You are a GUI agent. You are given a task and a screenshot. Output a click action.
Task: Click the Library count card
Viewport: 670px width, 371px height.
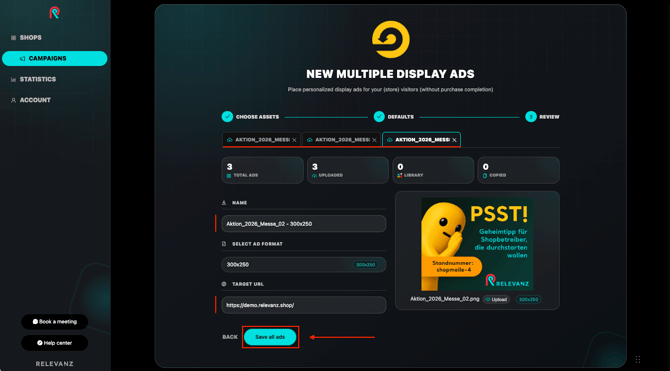coord(433,170)
